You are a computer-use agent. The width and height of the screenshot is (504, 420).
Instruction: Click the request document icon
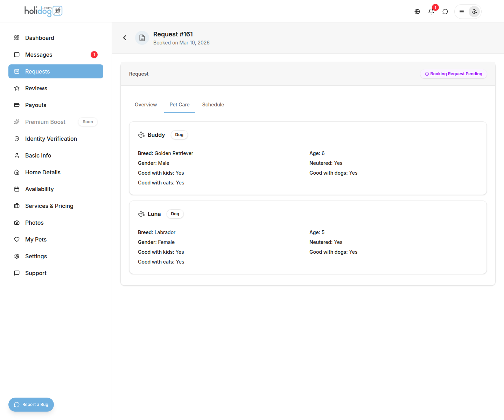point(142,38)
